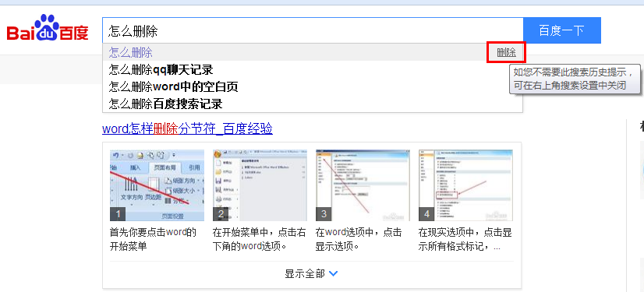Open result word怎样删除分节符_百度经验
The width and height of the screenshot is (644, 292).
coord(187,128)
